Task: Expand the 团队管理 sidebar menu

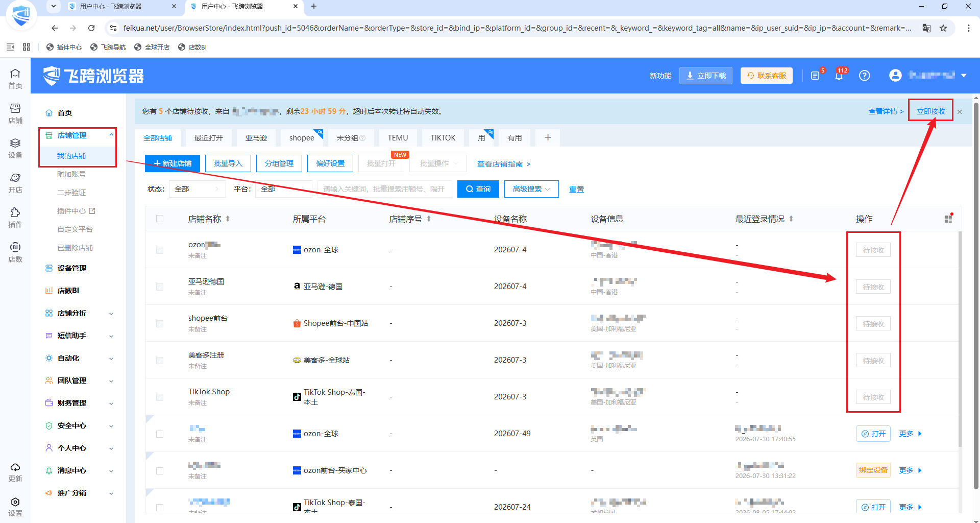Action: 79,381
